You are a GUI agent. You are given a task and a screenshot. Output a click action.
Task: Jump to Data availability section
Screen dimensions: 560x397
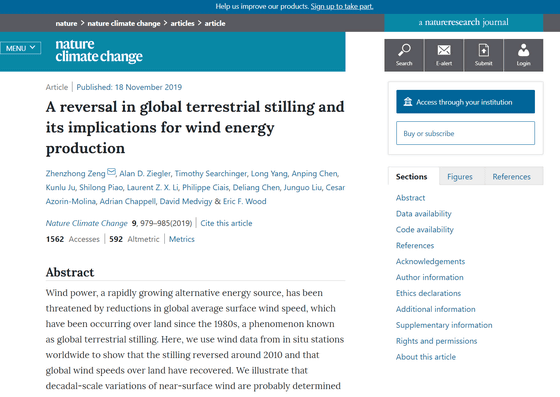pyautogui.click(x=424, y=214)
